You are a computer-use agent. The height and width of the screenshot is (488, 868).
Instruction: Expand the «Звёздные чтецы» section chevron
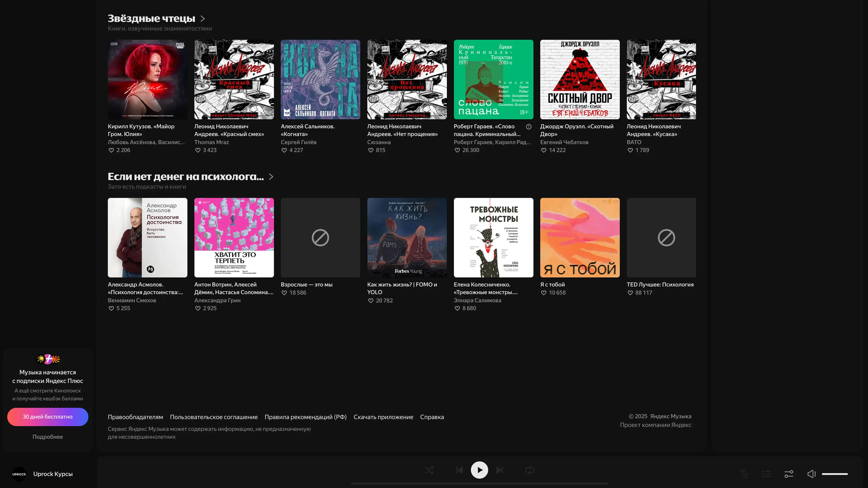click(x=203, y=19)
